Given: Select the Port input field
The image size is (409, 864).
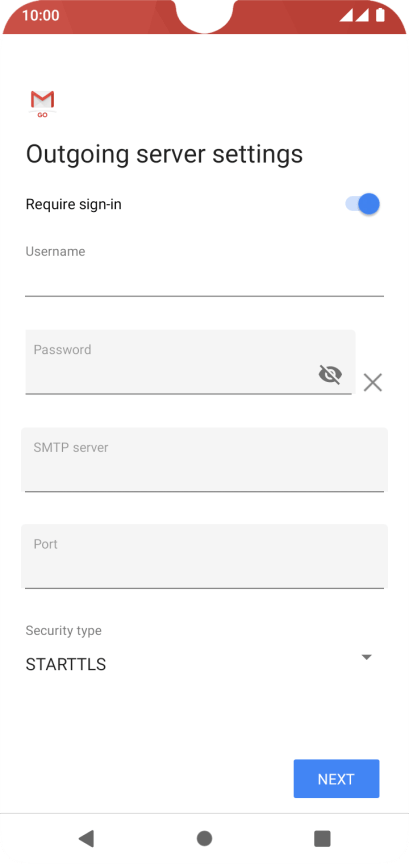Looking at the screenshot, I should coord(204,556).
